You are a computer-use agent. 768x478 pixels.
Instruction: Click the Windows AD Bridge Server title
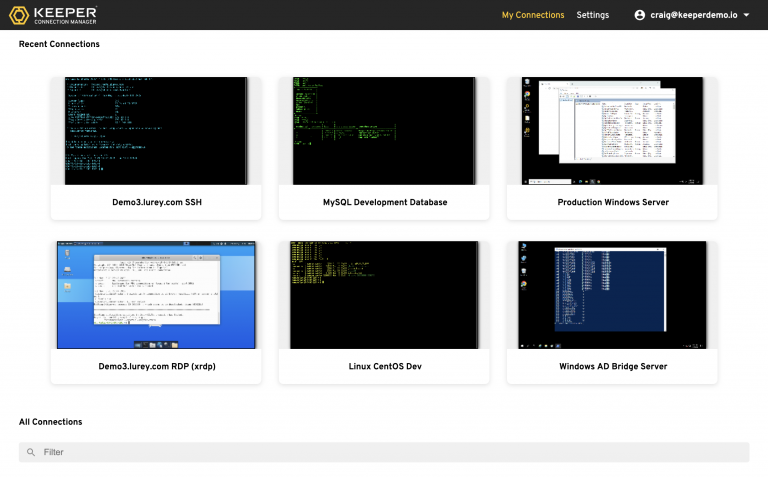tap(612, 366)
